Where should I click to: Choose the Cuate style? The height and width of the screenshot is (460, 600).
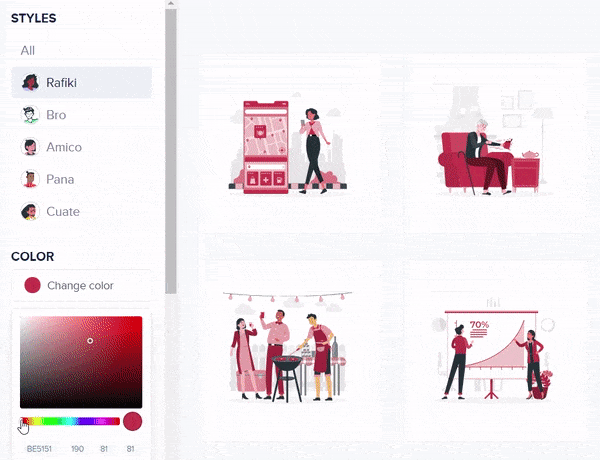[x=81, y=211]
